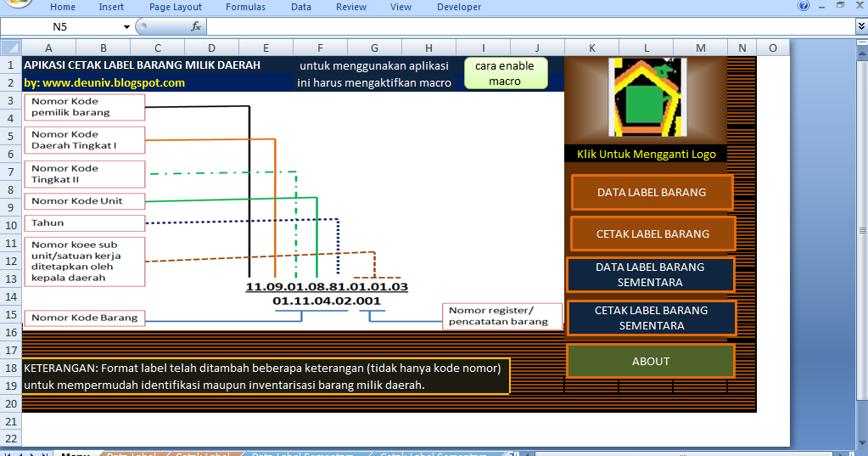
Task: Open the Page Layout ribbon tab
Action: (x=176, y=7)
